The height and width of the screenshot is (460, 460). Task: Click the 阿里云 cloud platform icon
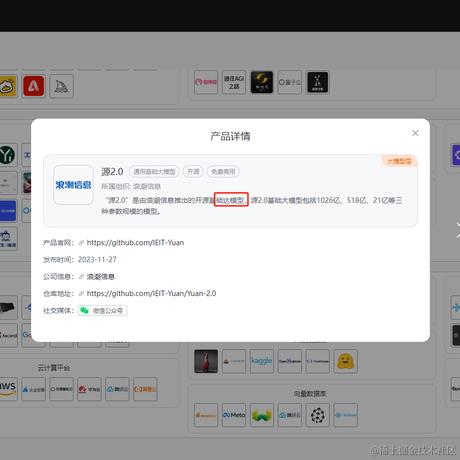145,389
